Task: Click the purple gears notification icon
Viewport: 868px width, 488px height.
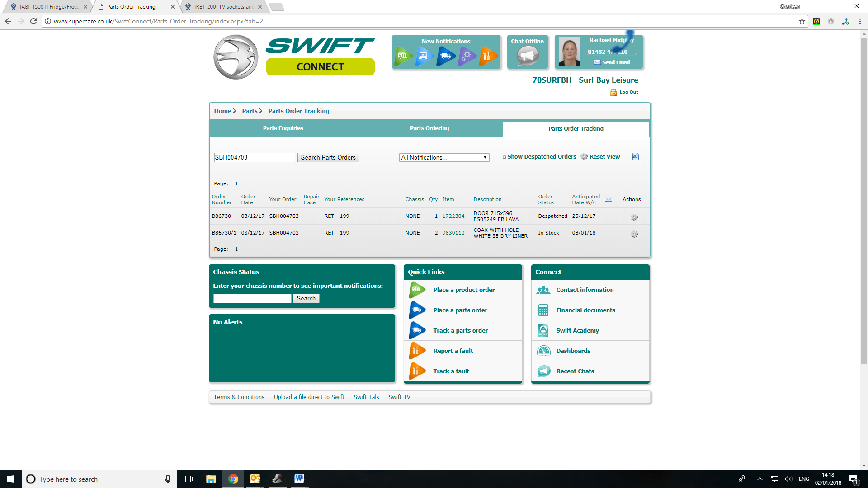Action: pyautogui.click(x=467, y=56)
